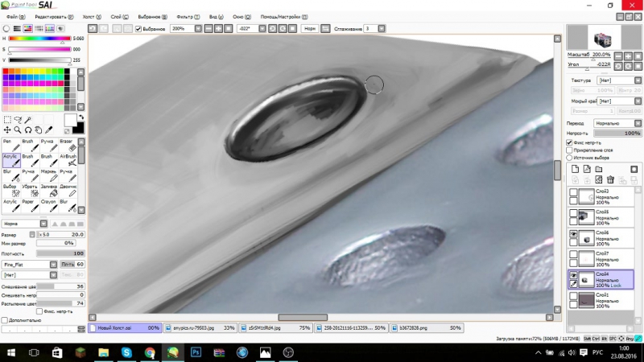This screenshot has width=644, height=362.
Task: Hide layer Слой6 with eye toggle
Action: click(573, 234)
